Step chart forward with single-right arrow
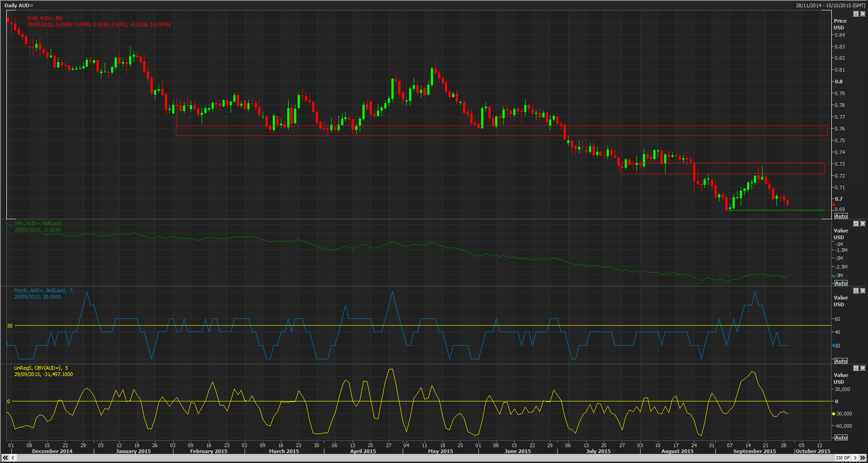 tap(855, 458)
